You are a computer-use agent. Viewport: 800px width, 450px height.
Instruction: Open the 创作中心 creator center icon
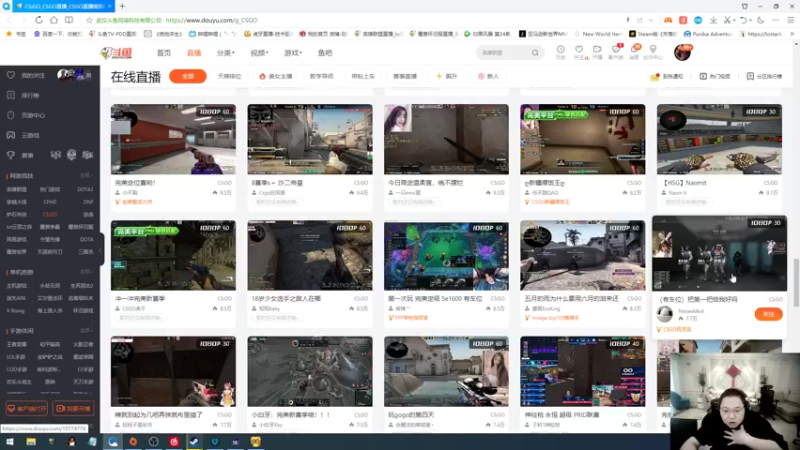(653, 52)
